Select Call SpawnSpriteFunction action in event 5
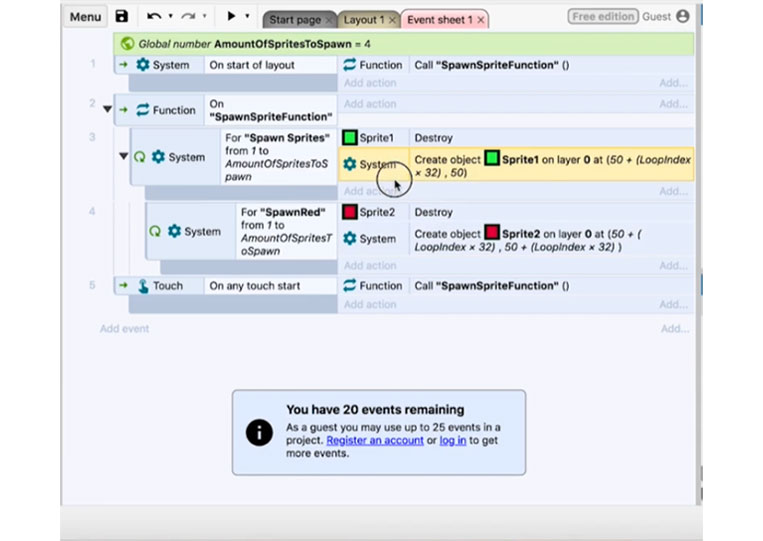Screen dimensions: 763x541 (x=552, y=286)
